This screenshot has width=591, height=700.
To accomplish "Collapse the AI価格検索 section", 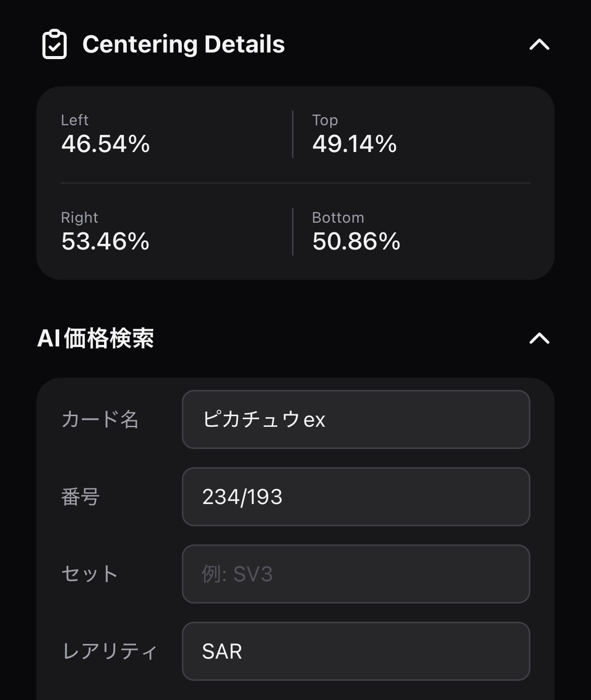I will tap(539, 338).
